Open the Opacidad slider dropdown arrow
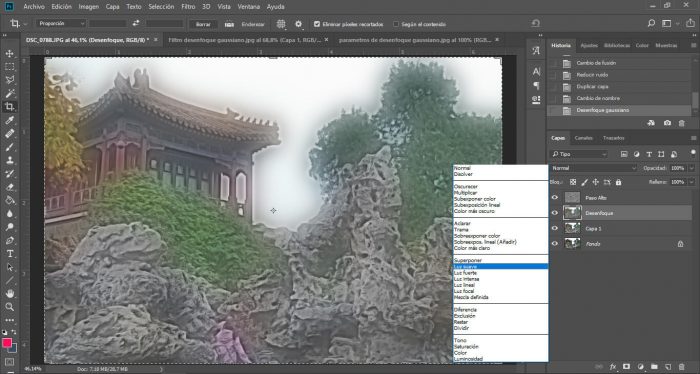700x374 pixels. click(x=692, y=168)
